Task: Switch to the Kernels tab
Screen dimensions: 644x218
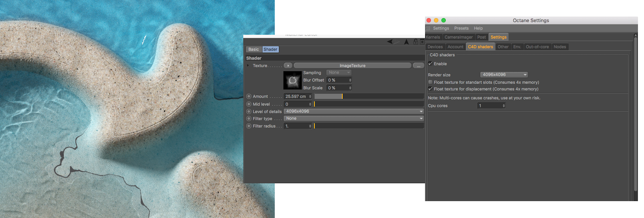Action: [x=433, y=37]
